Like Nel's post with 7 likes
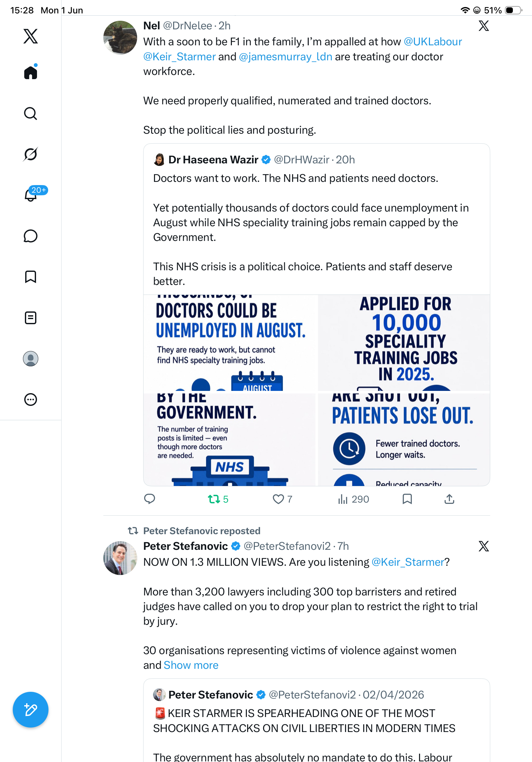 coord(282,499)
